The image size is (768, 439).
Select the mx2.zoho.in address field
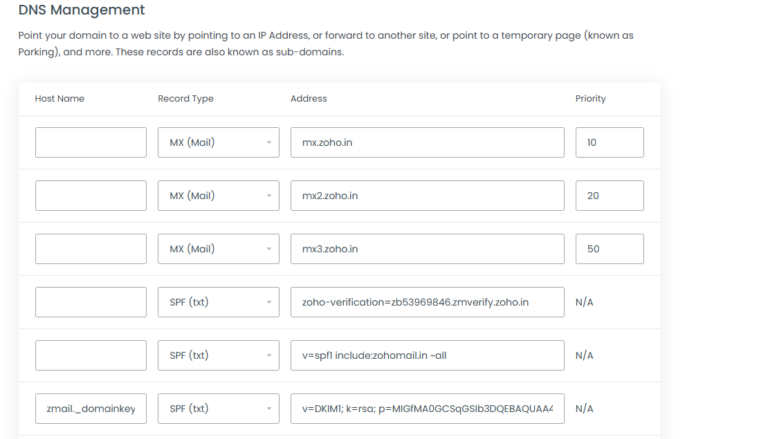427,195
